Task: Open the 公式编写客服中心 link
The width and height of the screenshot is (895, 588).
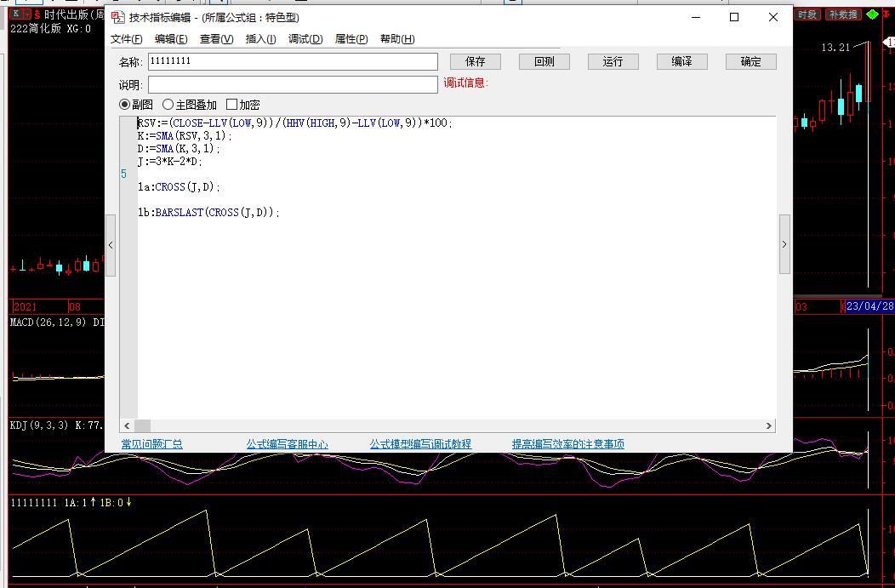Action: [x=287, y=444]
